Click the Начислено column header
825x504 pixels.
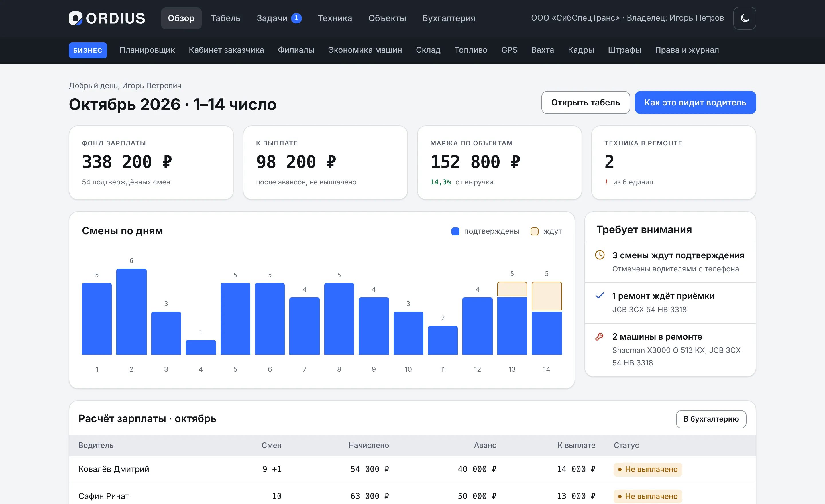368,445
